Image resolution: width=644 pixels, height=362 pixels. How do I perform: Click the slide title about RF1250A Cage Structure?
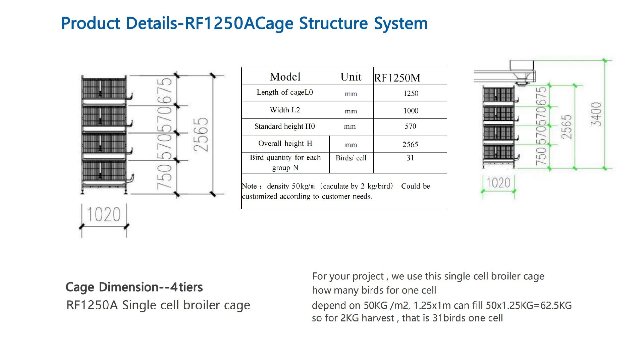click(244, 23)
